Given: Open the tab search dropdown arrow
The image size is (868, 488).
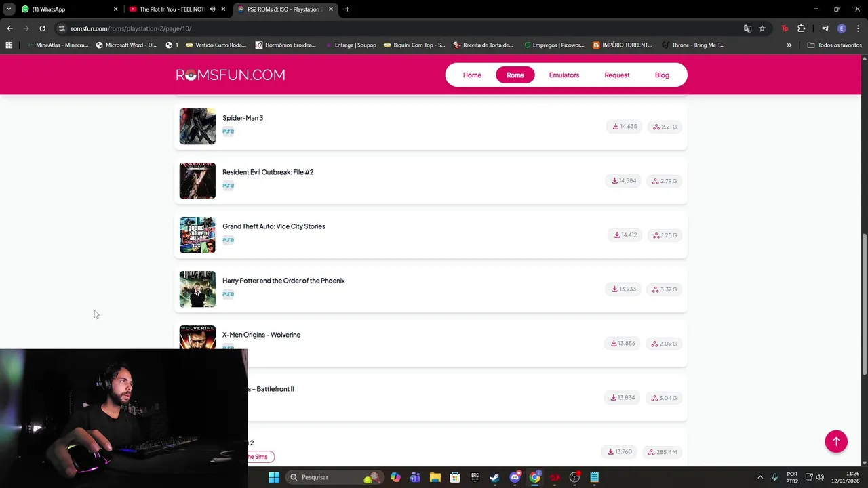Looking at the screenshot, I should coord(9,9).
